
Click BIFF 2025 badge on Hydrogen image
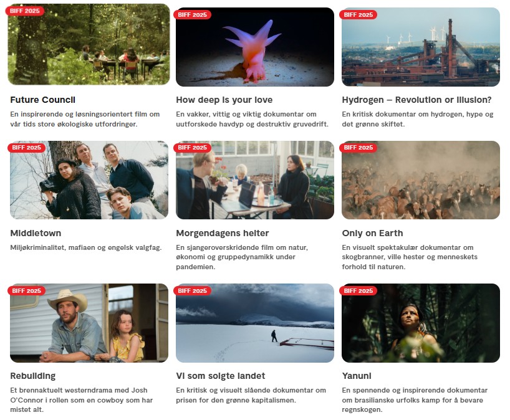358,14
